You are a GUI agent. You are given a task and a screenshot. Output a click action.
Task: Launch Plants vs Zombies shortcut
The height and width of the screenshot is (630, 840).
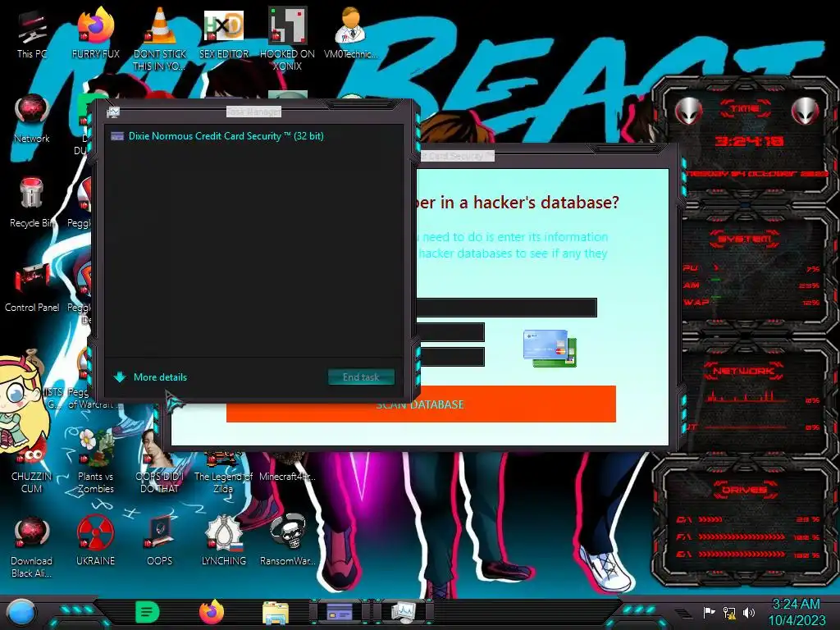(95, 462)
